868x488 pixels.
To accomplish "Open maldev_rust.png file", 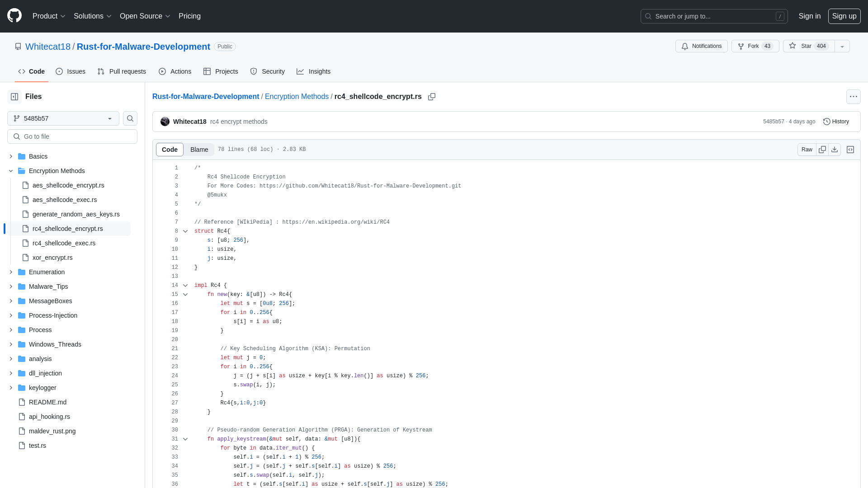I will click(52, 431).
